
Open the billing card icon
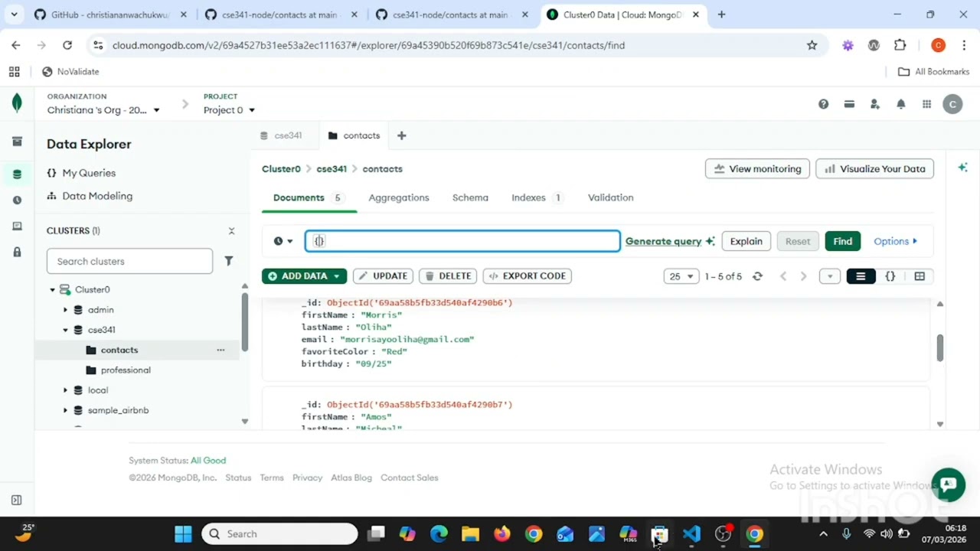click(x=849, y=105)
